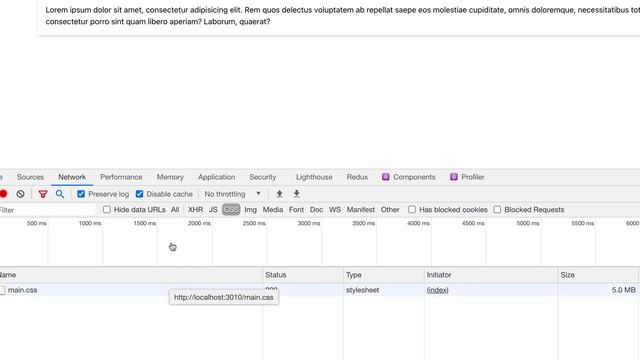This screenshot has width=640, height=360.
Task: Click file icon beside main.css
Action: [2, 290]
